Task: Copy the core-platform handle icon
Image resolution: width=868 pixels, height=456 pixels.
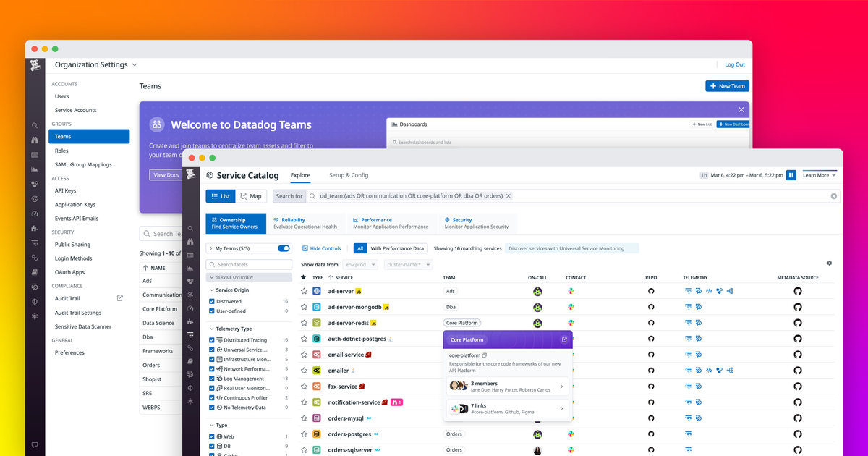Action: click(485, 355)
